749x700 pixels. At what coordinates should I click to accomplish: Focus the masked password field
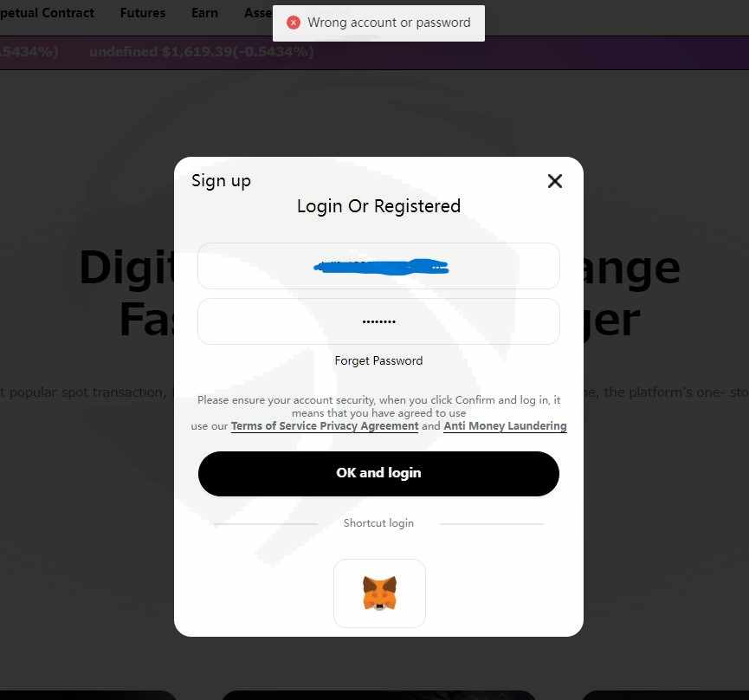[x=378, y=321]
